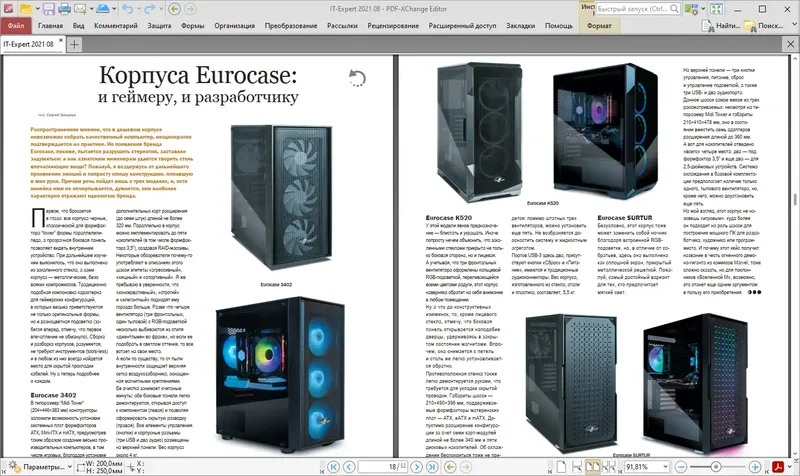Screen dimensions: 800x476
Task: Click the Быстрый запуск search field
Action: tap(638, 9)
